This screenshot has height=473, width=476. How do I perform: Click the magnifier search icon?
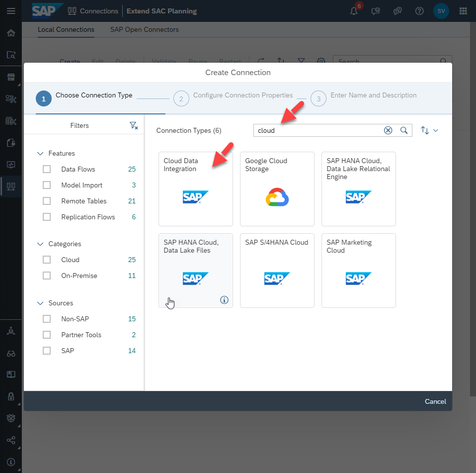404,130
